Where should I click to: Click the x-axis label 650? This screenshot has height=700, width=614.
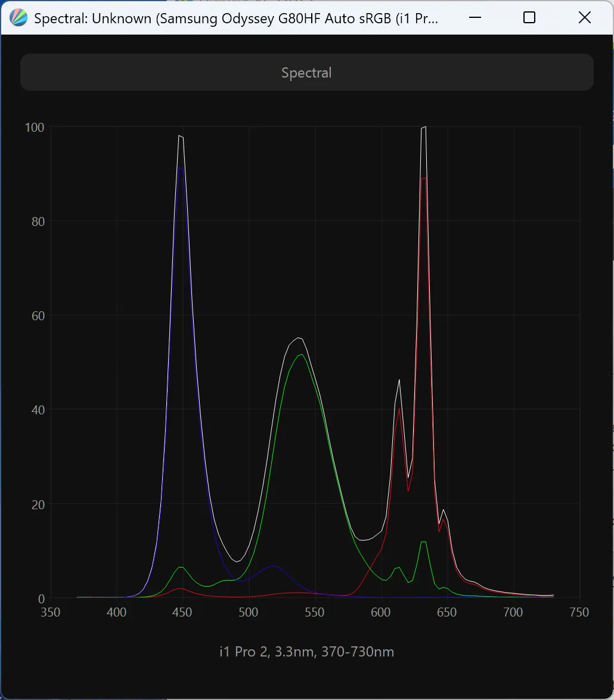click(x=446, y=612)
